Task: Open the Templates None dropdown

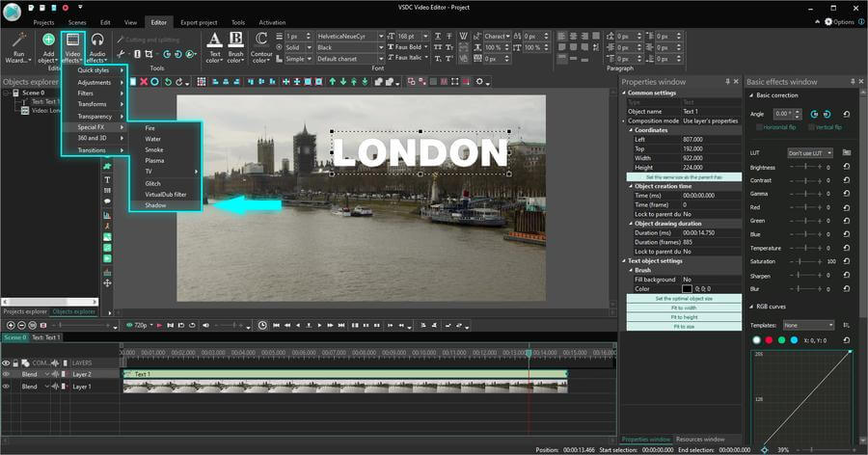Action: coord(808,325)
